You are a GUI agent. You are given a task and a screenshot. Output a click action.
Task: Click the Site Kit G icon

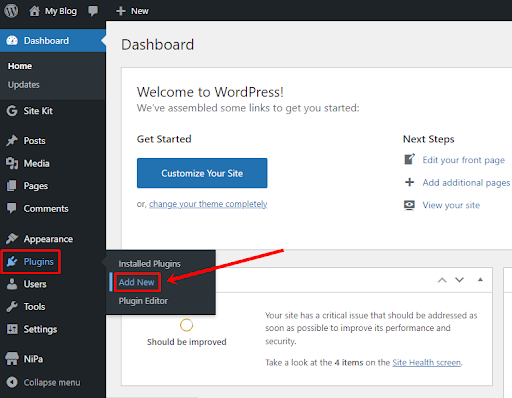12,111
